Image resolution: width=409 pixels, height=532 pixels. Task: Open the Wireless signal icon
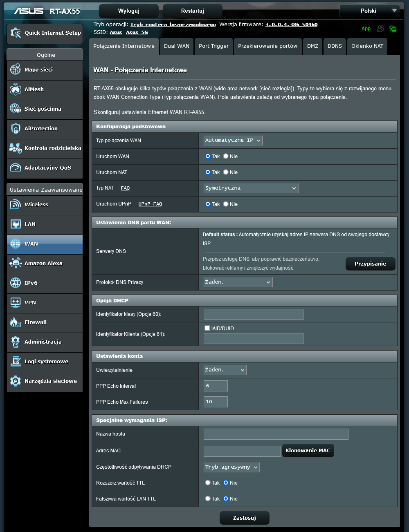(x=15, y=204)
